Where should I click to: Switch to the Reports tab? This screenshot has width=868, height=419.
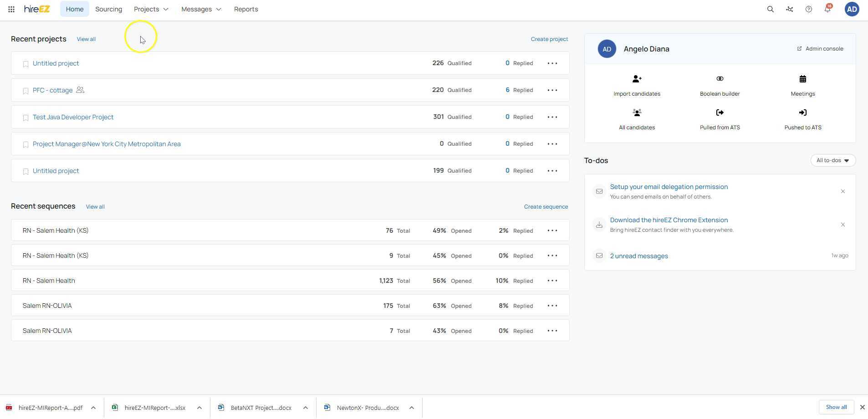coord(246,9)
